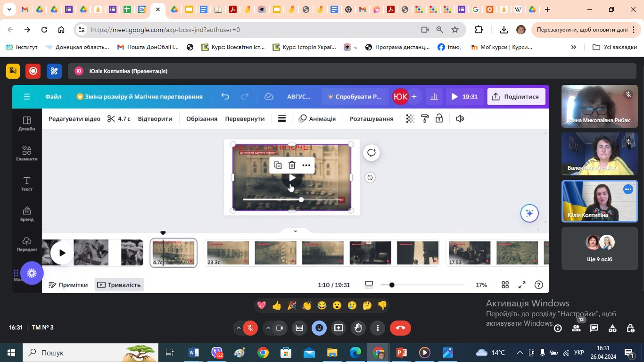
Task: Open the purple Canva apps launcher button
Action: coord(32,273)
